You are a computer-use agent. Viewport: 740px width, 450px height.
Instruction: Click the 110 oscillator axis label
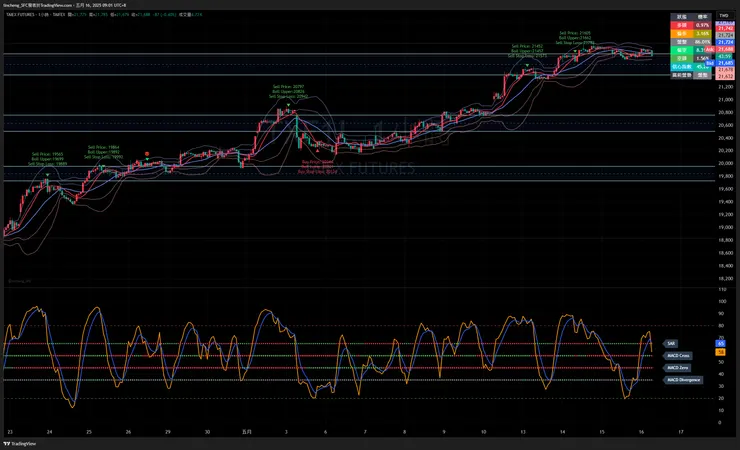tap(722, 289)
